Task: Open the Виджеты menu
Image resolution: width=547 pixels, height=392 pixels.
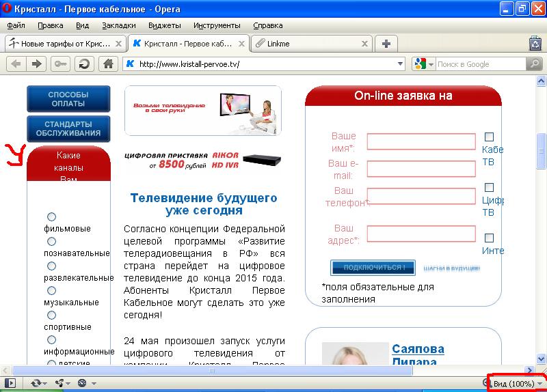Action: [x=165, y=25]
